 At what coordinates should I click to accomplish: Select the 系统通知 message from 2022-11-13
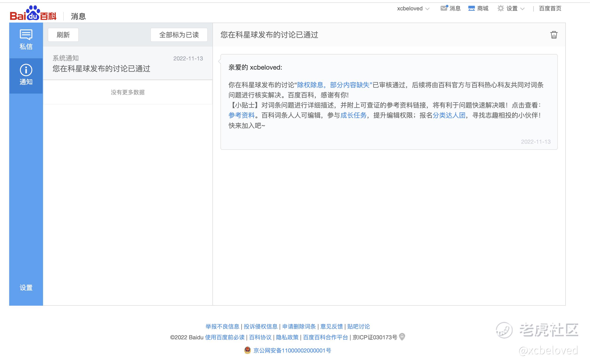point(128,64)
